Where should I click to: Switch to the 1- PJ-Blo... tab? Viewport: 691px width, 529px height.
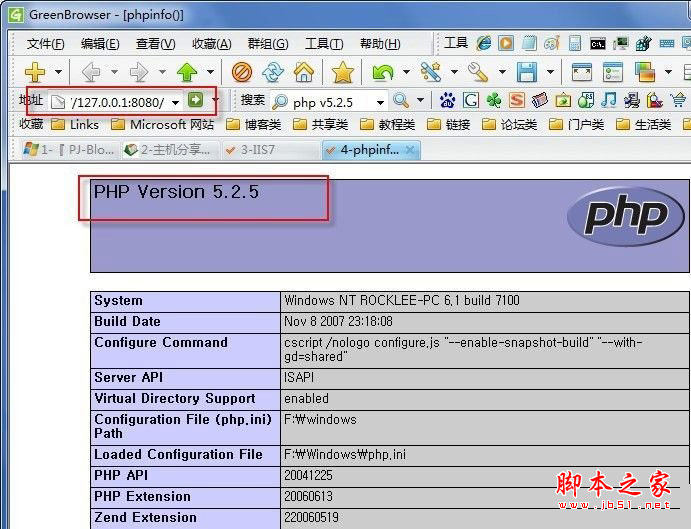[x=70, y=150]
